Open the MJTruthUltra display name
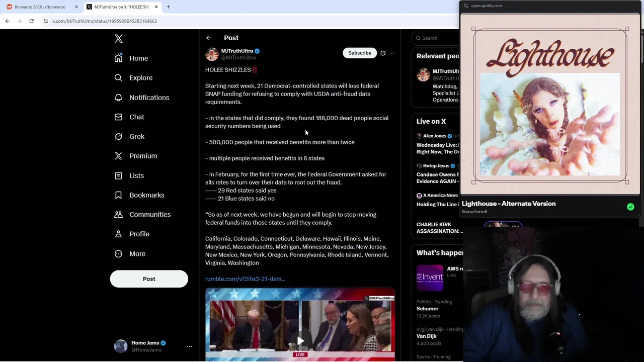Viewport: 644px width, 362px height. click(x=237, y=51)
